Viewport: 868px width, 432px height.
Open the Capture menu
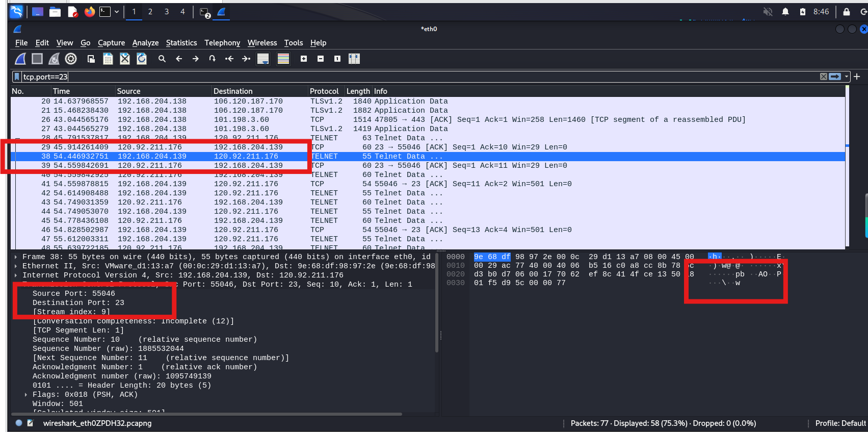[111, 43]
